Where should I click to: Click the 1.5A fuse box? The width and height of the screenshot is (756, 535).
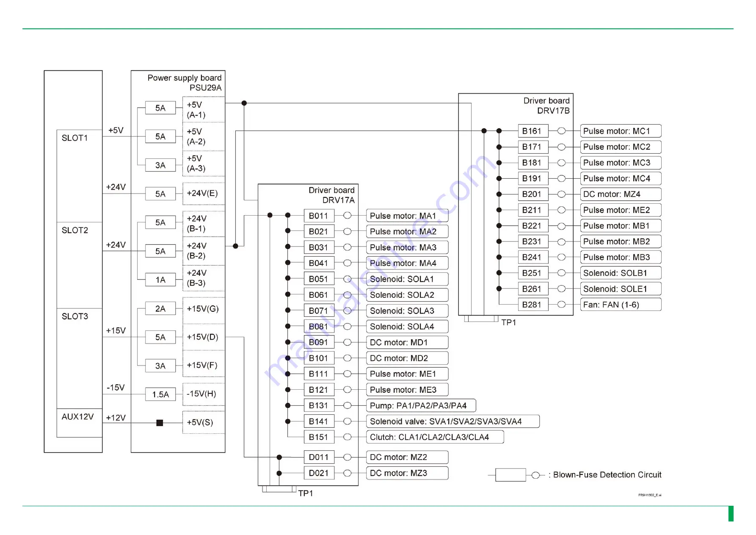160,394
